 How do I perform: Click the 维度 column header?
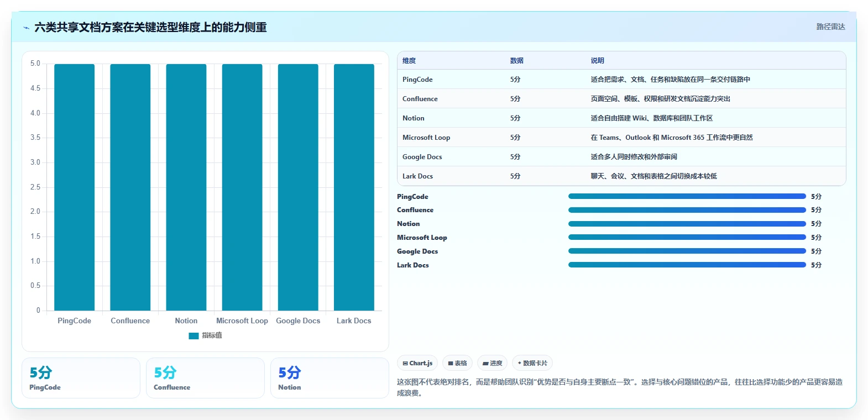409,61
